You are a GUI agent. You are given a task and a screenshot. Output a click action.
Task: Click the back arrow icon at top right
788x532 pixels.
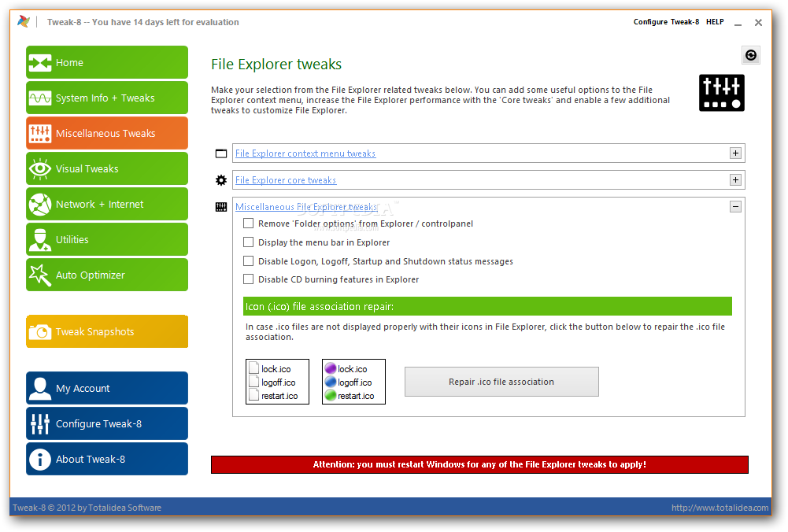click(x=751, y=55)
